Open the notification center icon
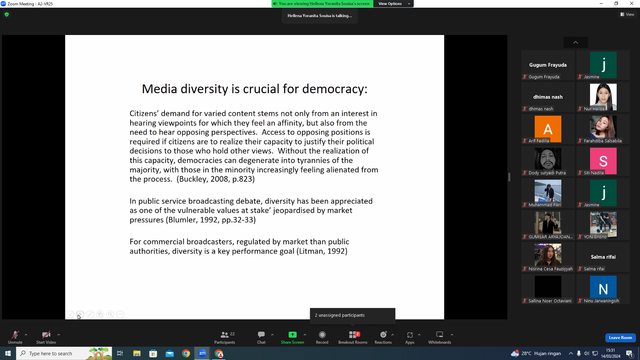This screenshot has height=360, width=640. click(630, 353)
